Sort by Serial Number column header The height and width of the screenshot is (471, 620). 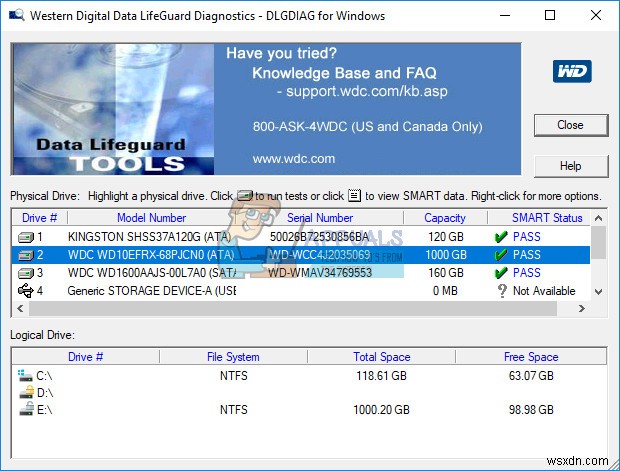319,218
